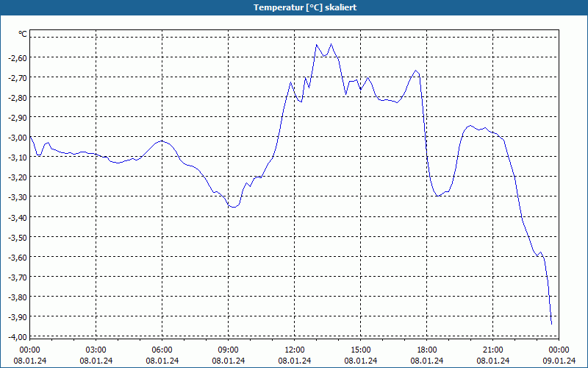Click the 12:00 time label
This screenshot has width=588, height=368.
295,350
